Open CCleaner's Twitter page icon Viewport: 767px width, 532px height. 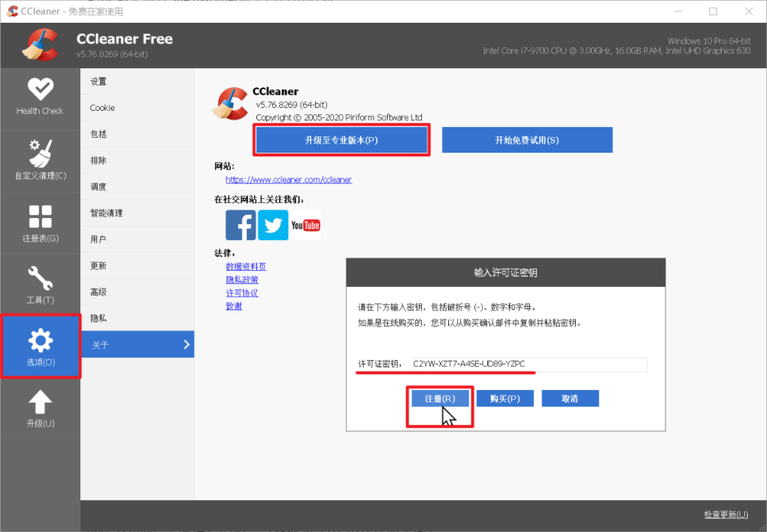click(x=273, y=224)
